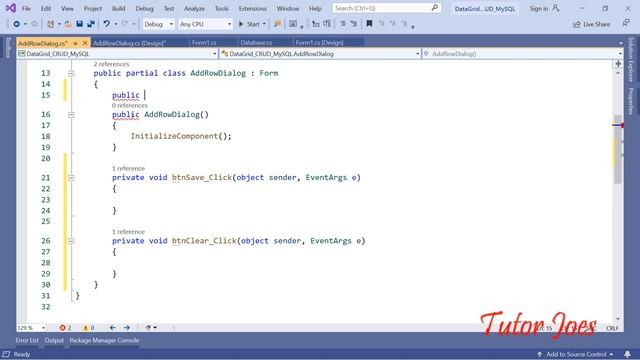640x360 pixels.
Task: Open the Error List panel
Action: coord(27,340)
